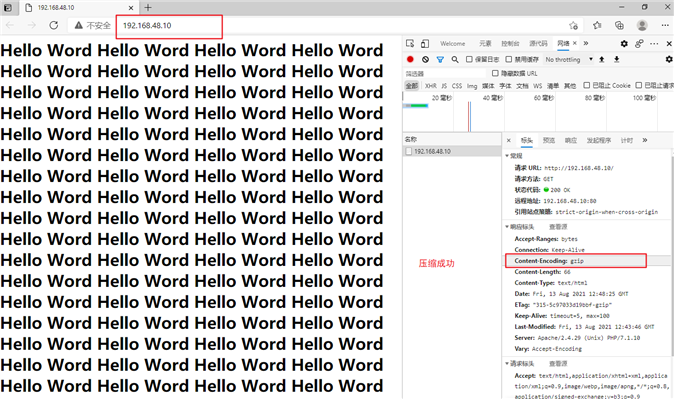Screen dimensions: 674x399
Task: Open the No throttling dropdown
Action: 569,59
